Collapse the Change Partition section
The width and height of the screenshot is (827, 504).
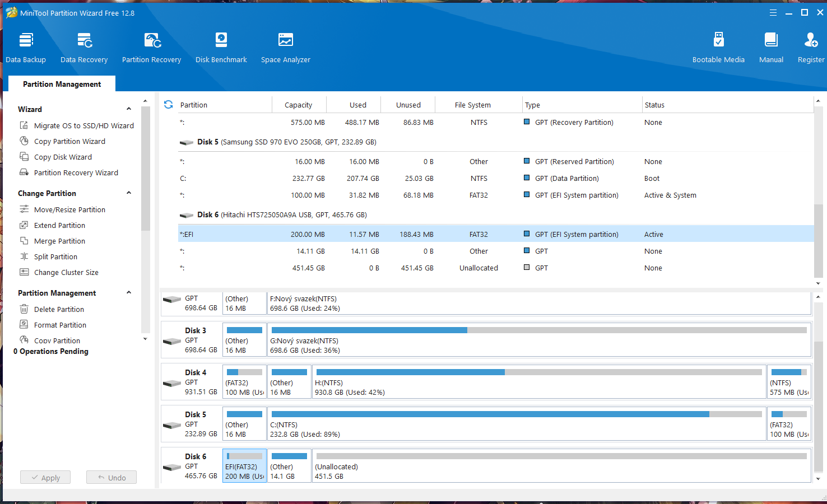129,193
